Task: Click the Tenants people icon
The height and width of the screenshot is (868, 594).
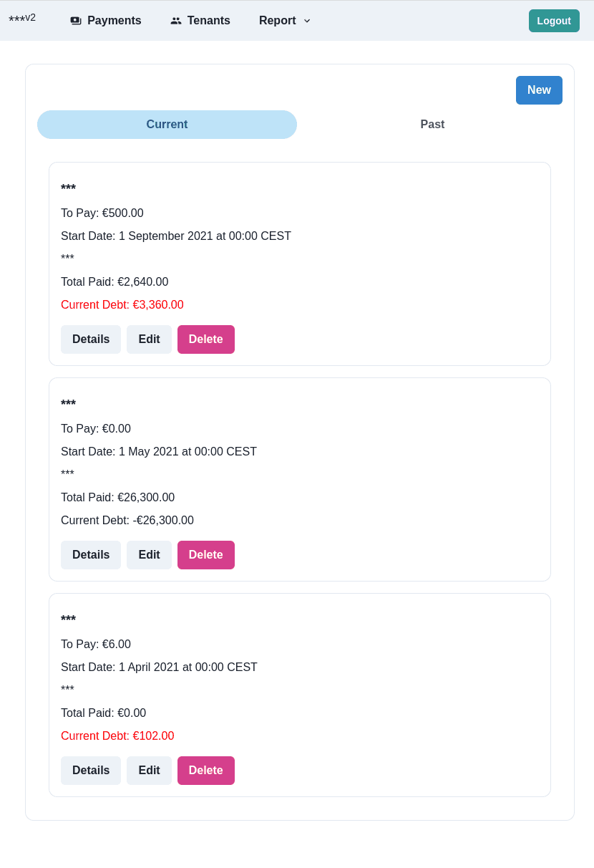Action: (176, 21)
